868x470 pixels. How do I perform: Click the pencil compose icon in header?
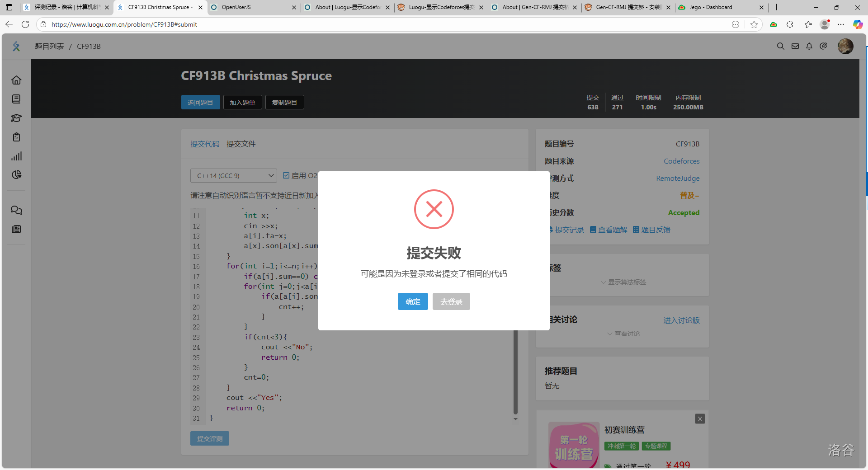823,46
